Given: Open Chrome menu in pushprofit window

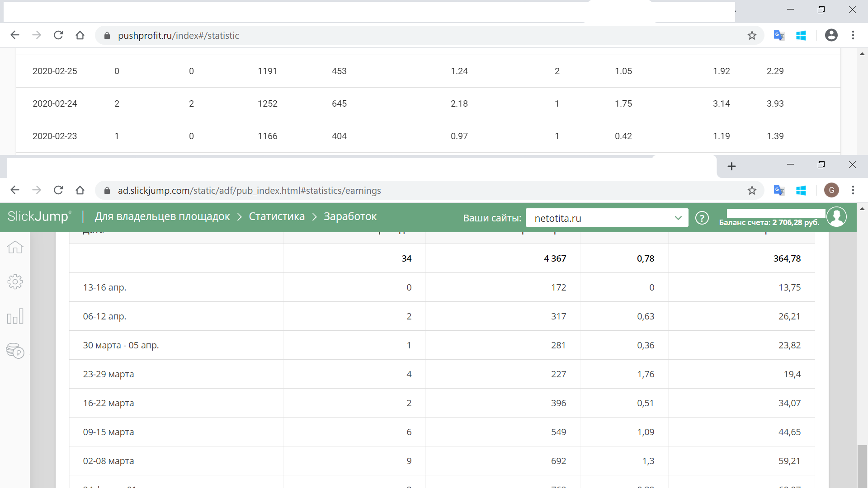Looking at the screenshot, I should [x=853, y=35].
